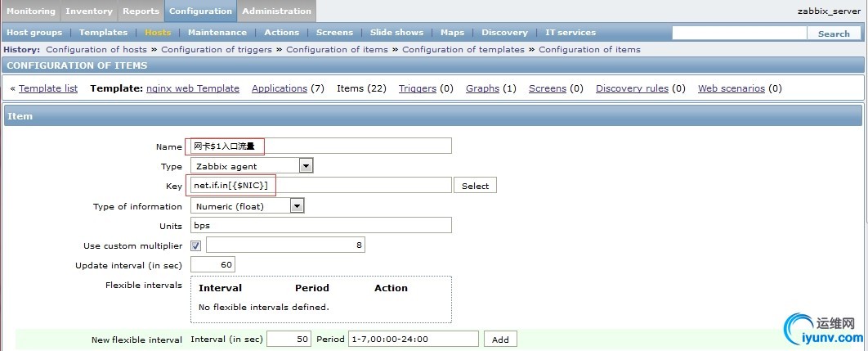The width and height of the screenshot is (868, 351).
Task: Open the Hosts submenu item
Action: pyautogui.click(x=158, y=33)
